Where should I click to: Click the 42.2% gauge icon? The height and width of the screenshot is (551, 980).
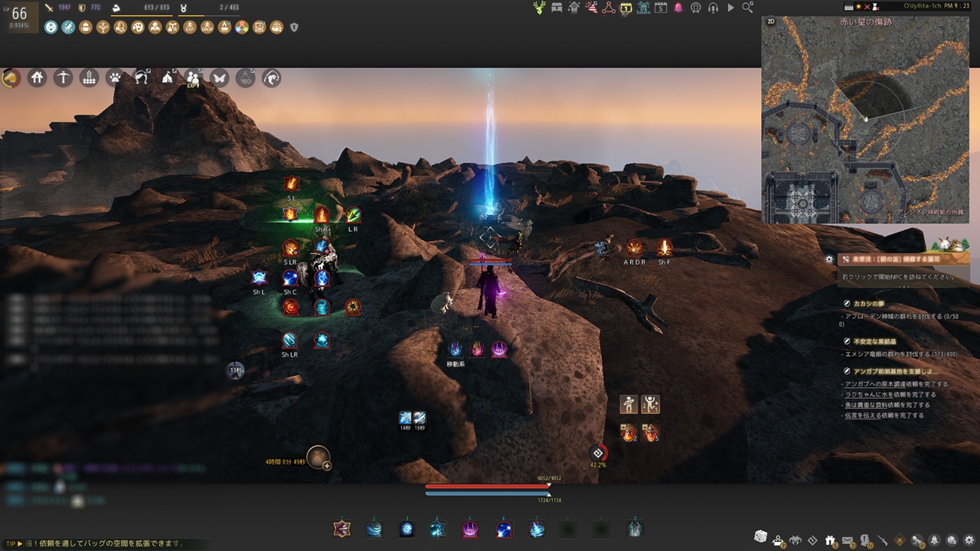[598, 453]
